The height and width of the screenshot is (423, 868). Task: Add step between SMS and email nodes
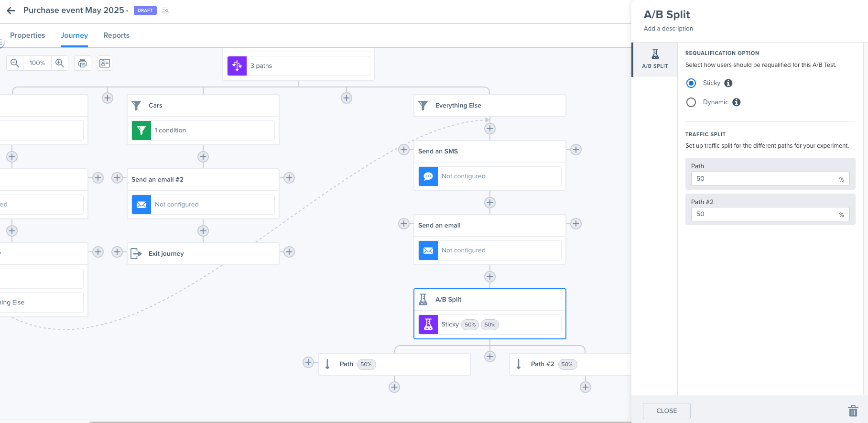pyautogui.click(x=490, y=203)
